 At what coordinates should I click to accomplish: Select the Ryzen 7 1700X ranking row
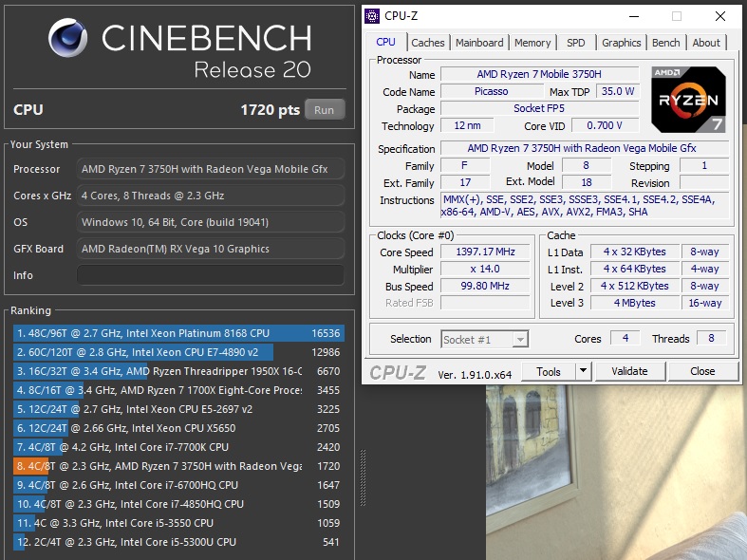(x=178, y=390)
